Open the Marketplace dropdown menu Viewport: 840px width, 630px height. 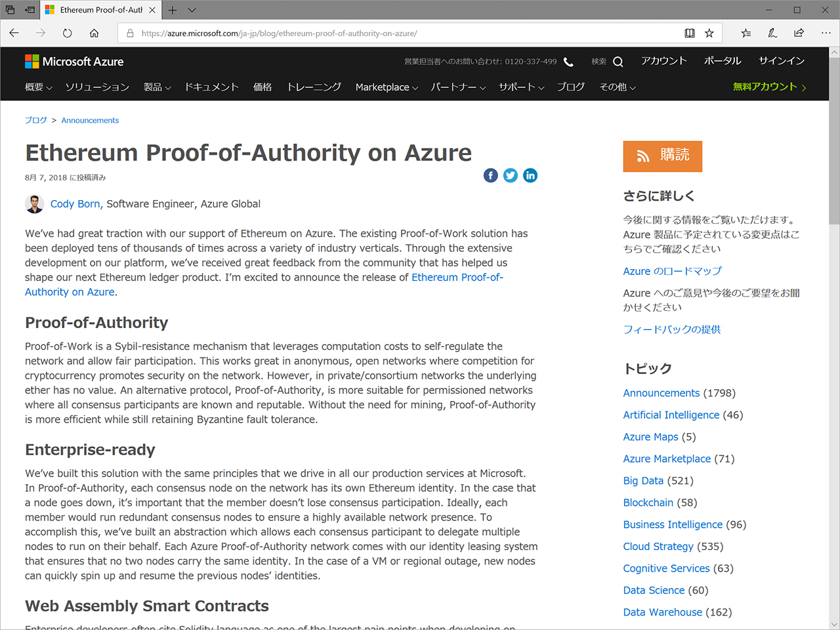[x=387, y=87]
